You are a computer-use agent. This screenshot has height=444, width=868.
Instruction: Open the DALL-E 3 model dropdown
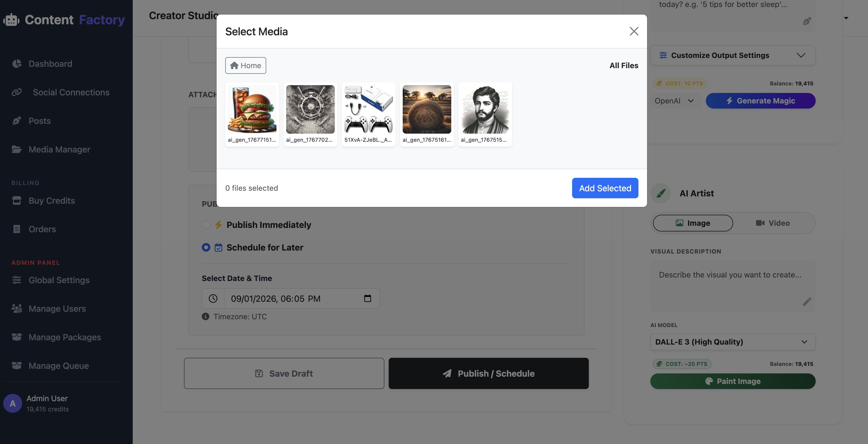point(733,342)
